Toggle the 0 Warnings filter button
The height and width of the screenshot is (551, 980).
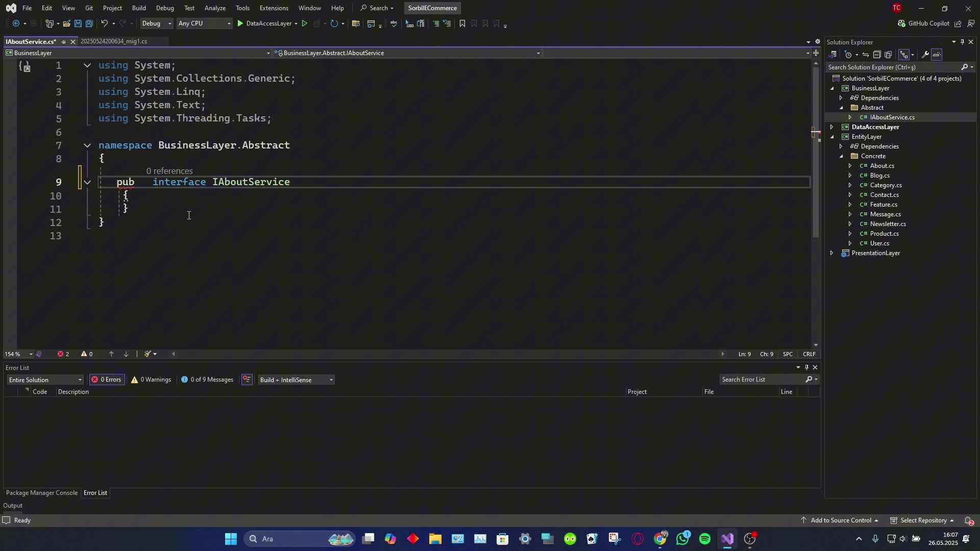[x=151, y=380]
